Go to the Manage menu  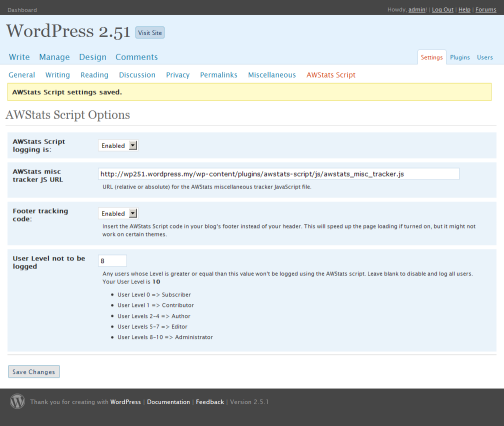tap(54, 57)
